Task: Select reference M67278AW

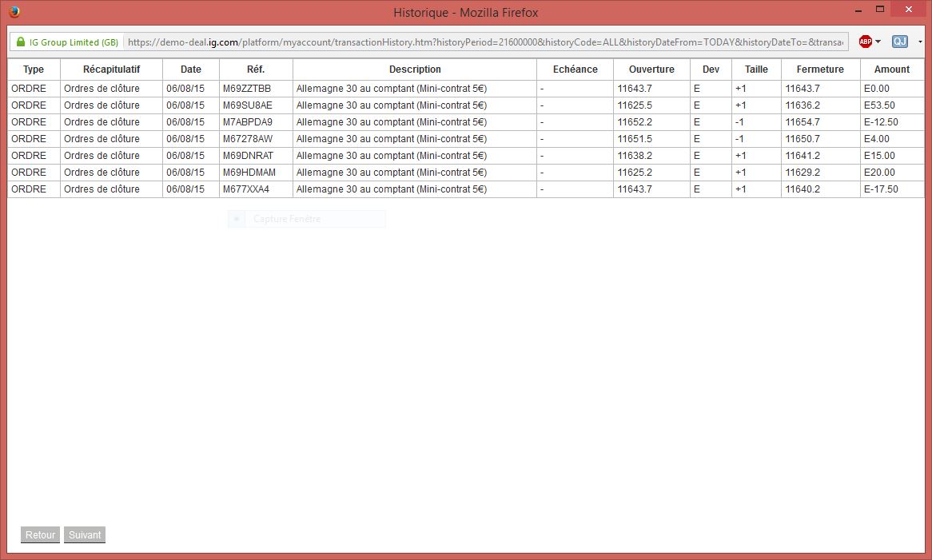Action: point(247,138)
